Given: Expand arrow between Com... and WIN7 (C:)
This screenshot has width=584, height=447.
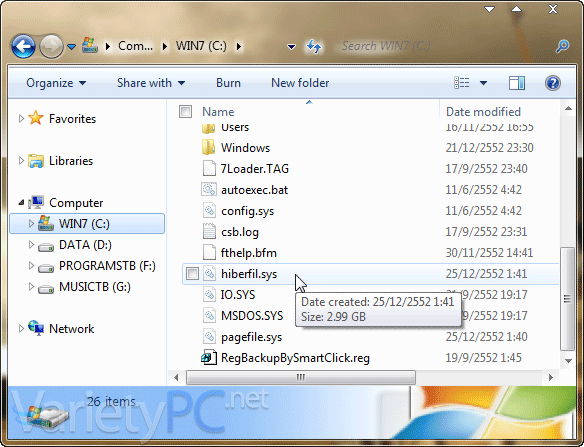Looking at the screenshot, I should pos(165,47).
